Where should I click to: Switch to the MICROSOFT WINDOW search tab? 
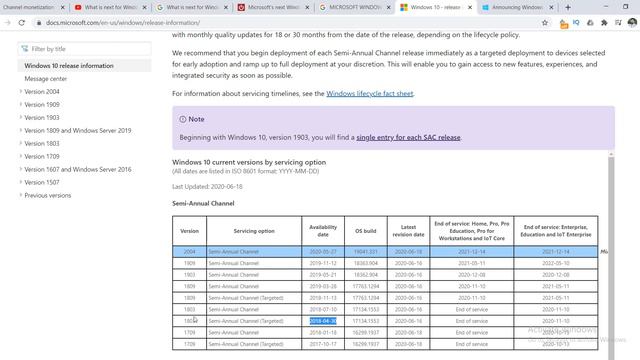pyautogui.click(x=355, y=7)
